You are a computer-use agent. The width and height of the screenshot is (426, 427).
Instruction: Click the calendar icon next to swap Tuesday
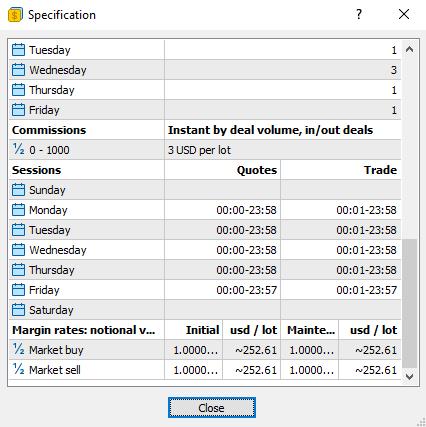point(18,50)
